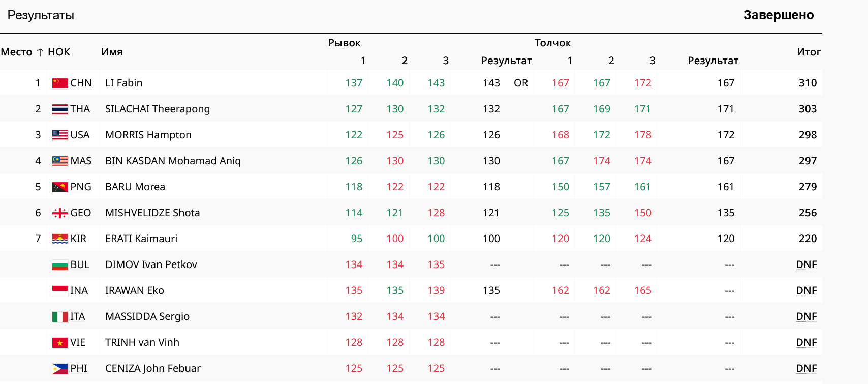Click the Итог column header
The image size is (868, 384).
click(809, 52)
